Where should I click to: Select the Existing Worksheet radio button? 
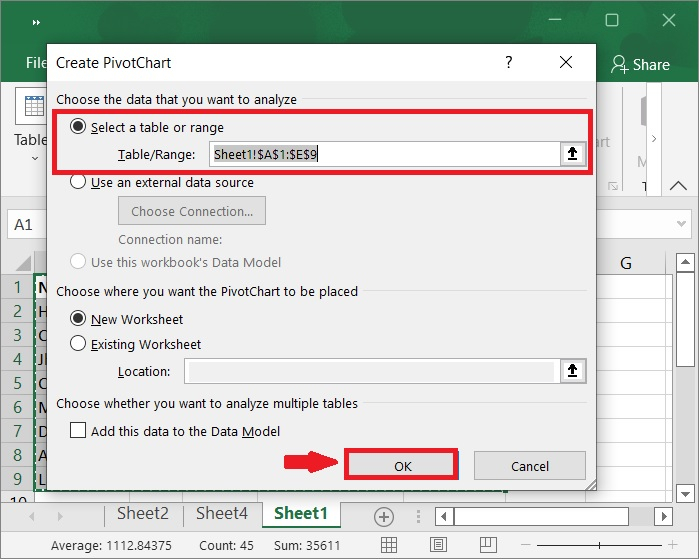pyautogui.click(x=78, y=343)
